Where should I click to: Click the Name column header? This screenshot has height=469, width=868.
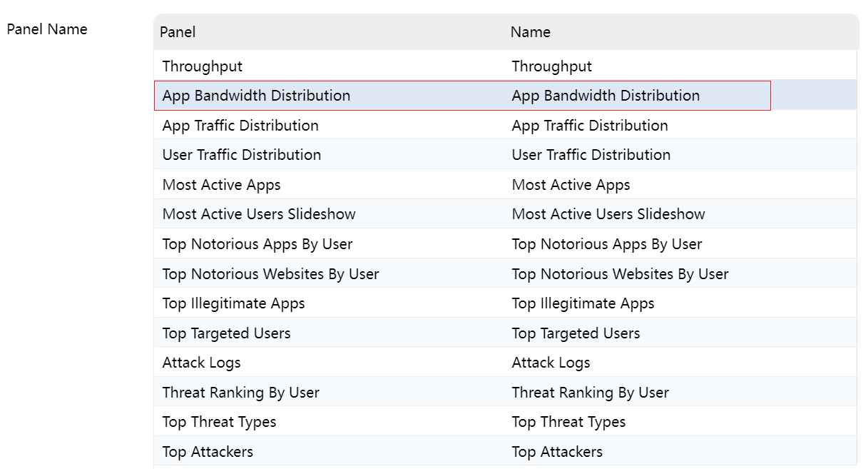530,32
